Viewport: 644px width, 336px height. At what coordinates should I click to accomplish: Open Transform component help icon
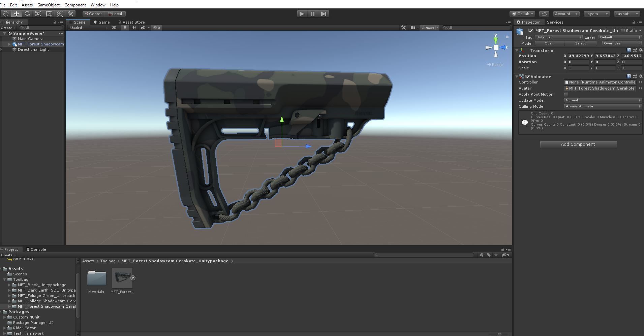628,50
